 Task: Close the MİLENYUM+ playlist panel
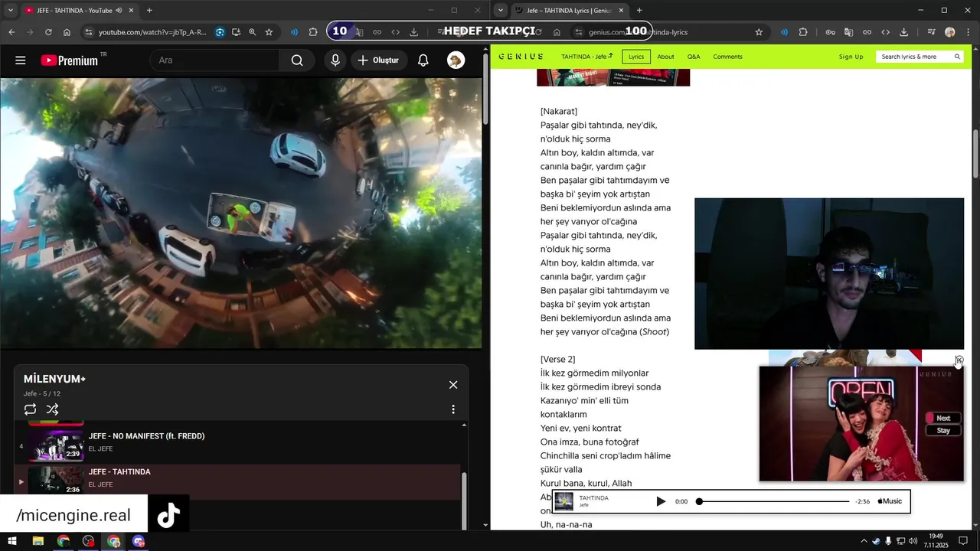[x=453, y=385]
